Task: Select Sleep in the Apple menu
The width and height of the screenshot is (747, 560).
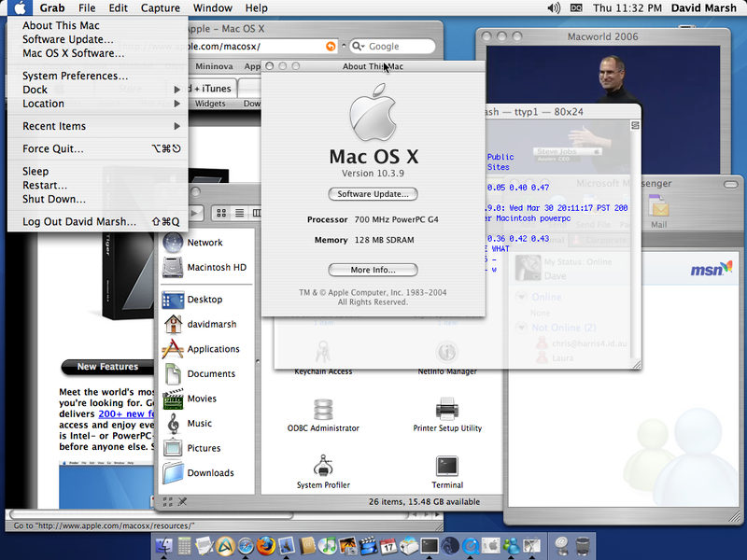Action: (x=98, y=171)
